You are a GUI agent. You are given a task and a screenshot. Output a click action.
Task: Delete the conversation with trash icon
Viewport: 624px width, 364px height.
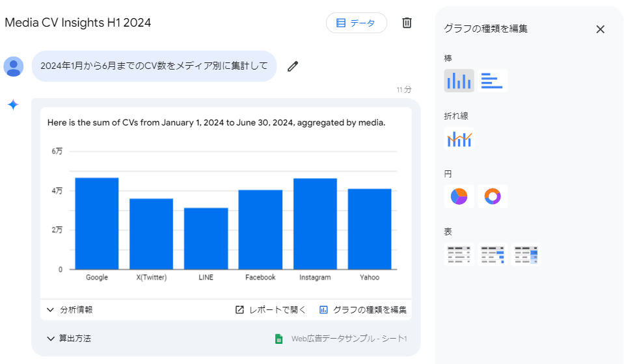click(x=407, y=23)
